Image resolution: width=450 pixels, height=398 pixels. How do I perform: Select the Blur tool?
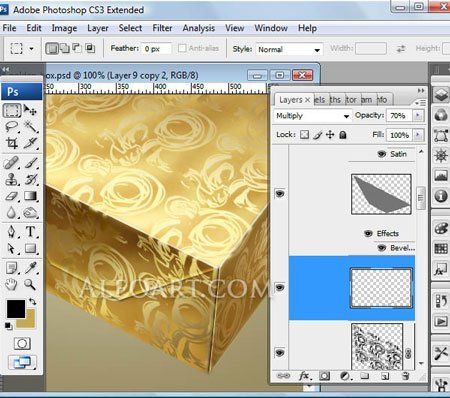pyautogui.click(x=12, y=213)
